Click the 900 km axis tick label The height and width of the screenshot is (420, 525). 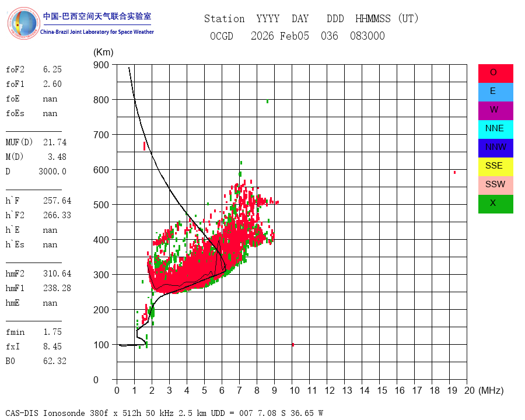pyautogui.click(x=101, y=65)
